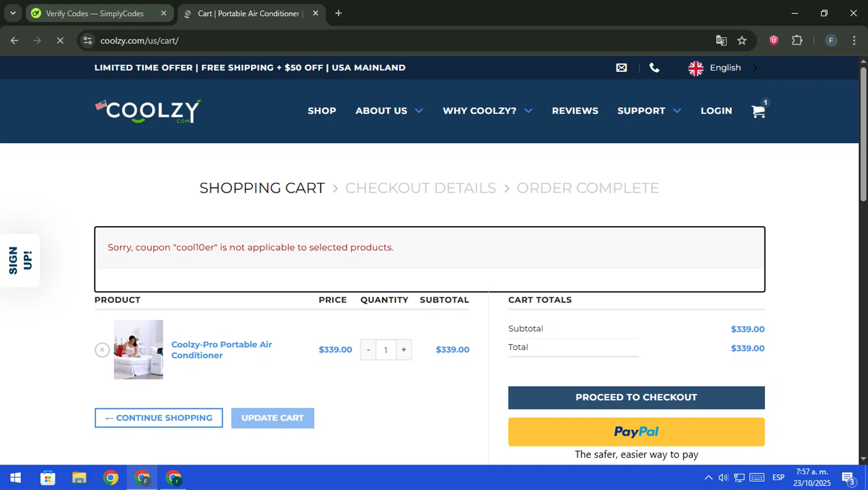
Task: Bookmark this page with the star icon
Action: [x=742, y=40]
